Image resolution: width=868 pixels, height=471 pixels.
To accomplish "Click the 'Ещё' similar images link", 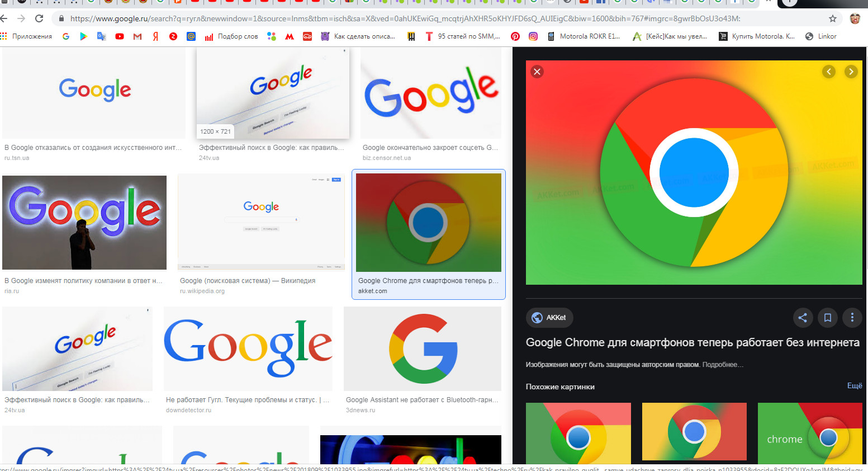I will click(855, 385).
